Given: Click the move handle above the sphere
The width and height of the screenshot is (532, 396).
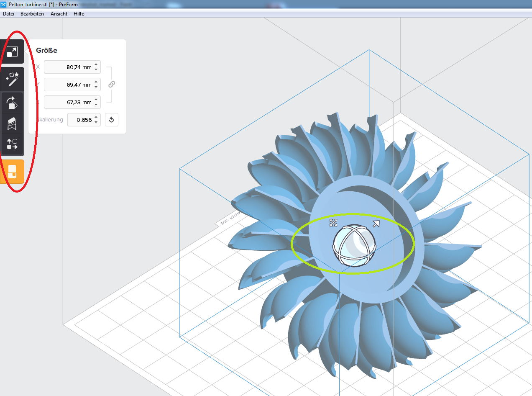Looking at the screenshot, I should [333, 223].
